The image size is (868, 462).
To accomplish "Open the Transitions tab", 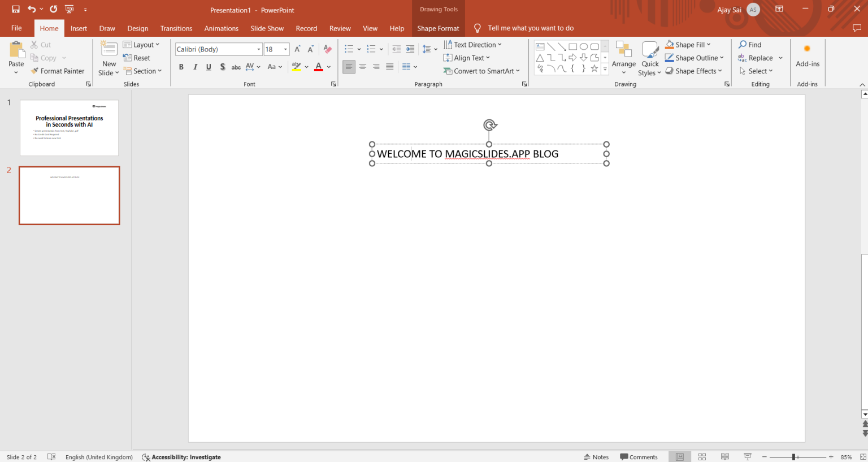I will 176,28.
